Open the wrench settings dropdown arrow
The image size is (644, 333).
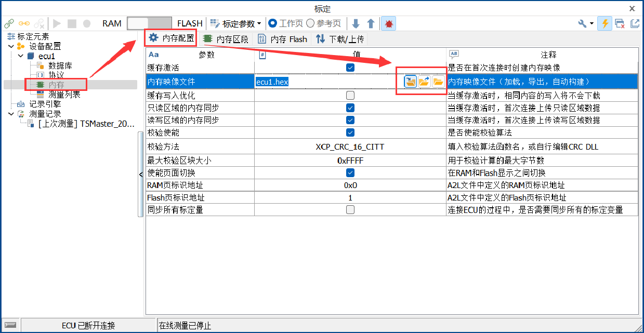point(592,24)
